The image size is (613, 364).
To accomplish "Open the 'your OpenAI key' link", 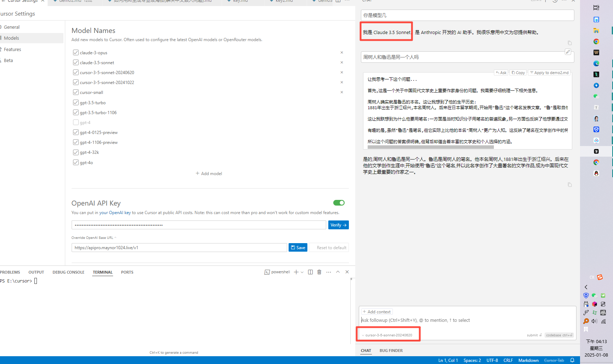I will [x=115, y=213].
